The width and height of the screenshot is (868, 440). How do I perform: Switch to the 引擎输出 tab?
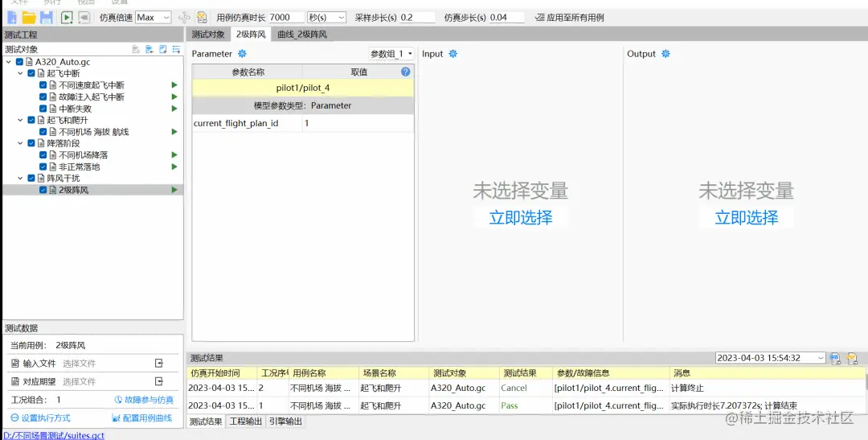(x=285, y=421)
